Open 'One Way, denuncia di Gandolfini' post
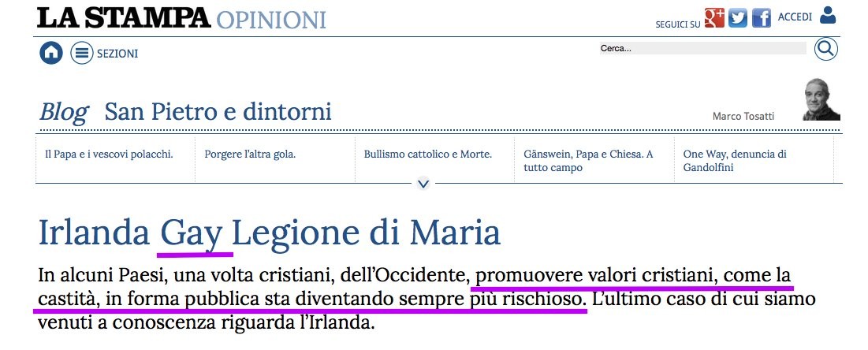Screen dimensions: 868x350 (x=735, y=160)
